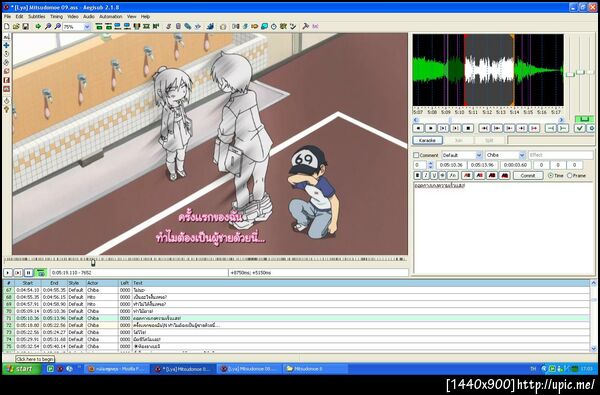Toggle the green audio link sliders button

tap(584, 119)
